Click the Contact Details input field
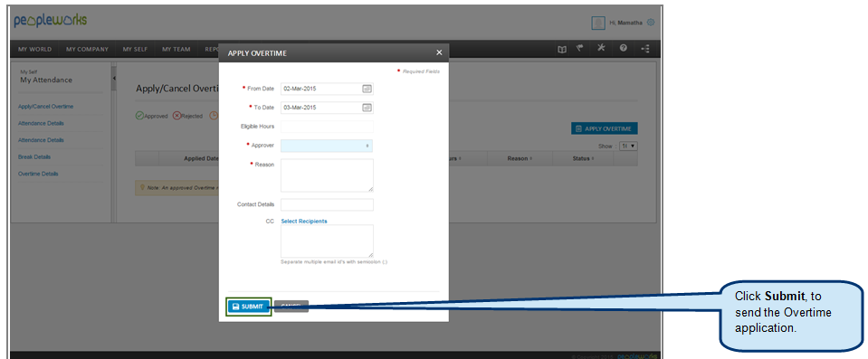 point(327,204)
